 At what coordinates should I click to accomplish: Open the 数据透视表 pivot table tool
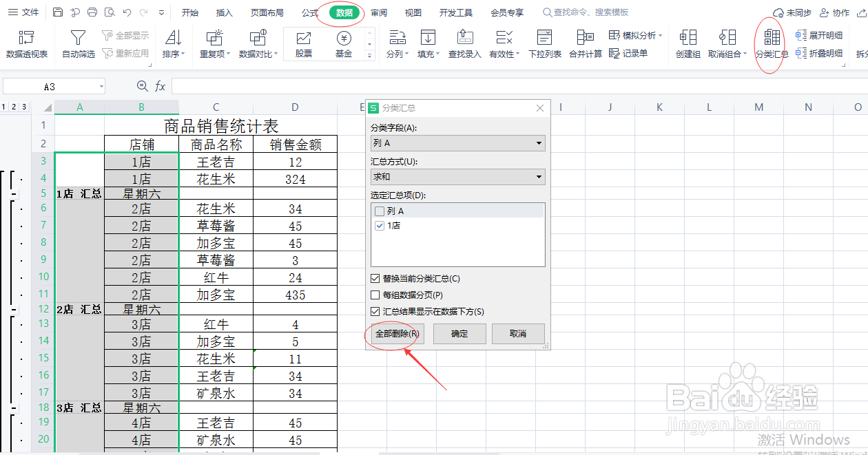click(x=27, y=44)
